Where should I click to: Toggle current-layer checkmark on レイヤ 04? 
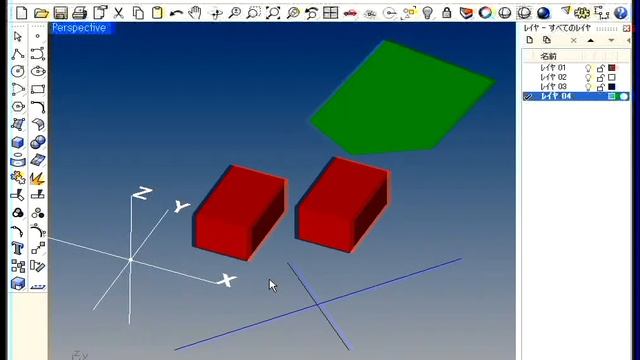click(529, 97)
